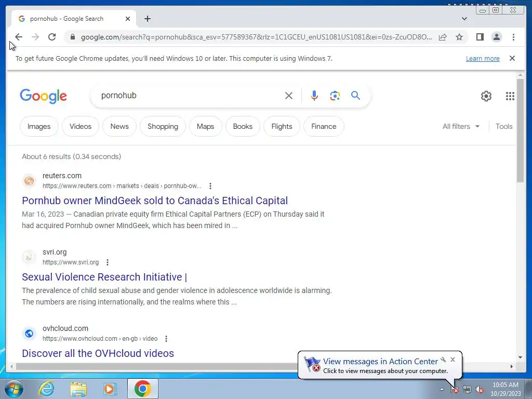
Task: Click the vertical scrollbar thumb
Action: (x=521, y=130)
